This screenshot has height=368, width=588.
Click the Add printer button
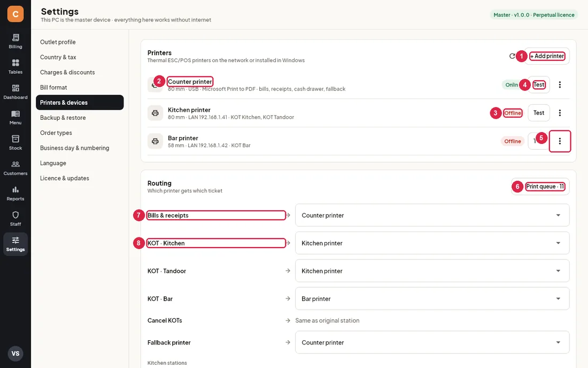[547, 56]
